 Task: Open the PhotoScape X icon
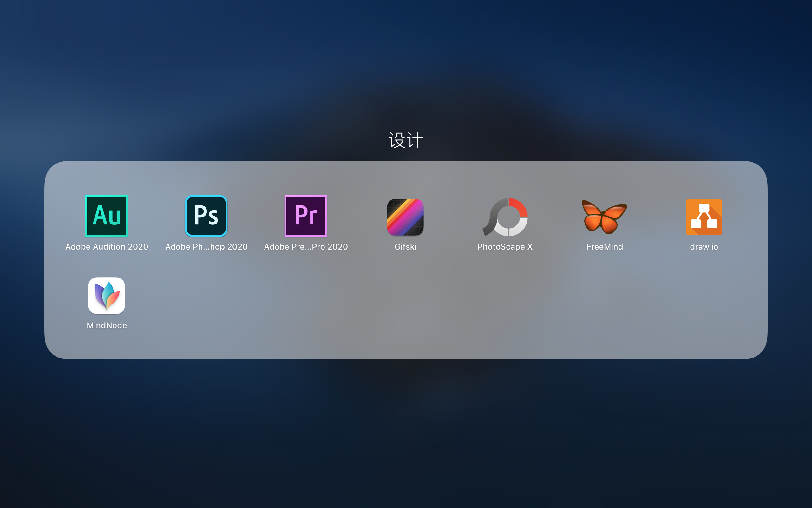(505, 217)
